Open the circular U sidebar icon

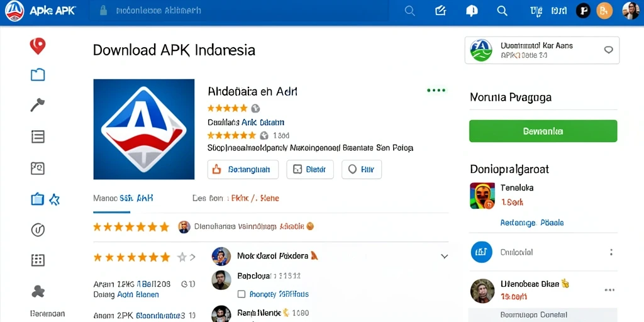38,230
